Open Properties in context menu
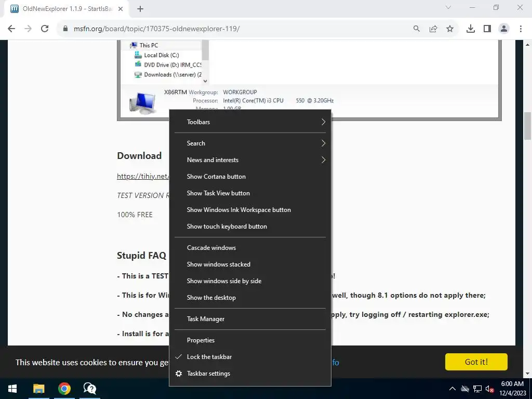The height and width of the screenshot is (399, 532). coord(250,340)
